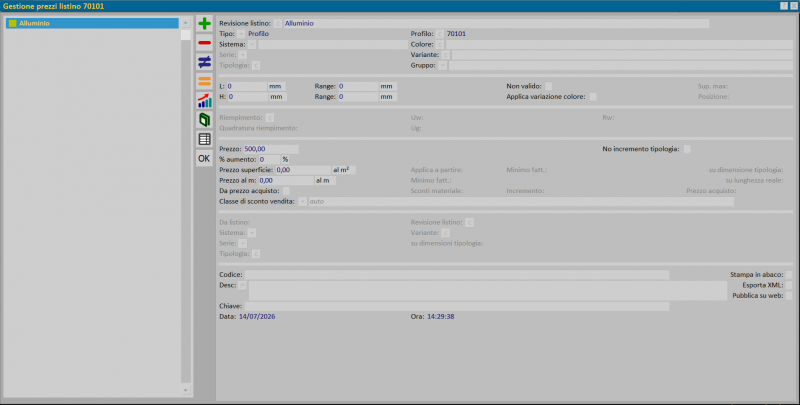The image size is (800, 405).
Task: Click the Prezzo al m field
Action: (286, 181)
